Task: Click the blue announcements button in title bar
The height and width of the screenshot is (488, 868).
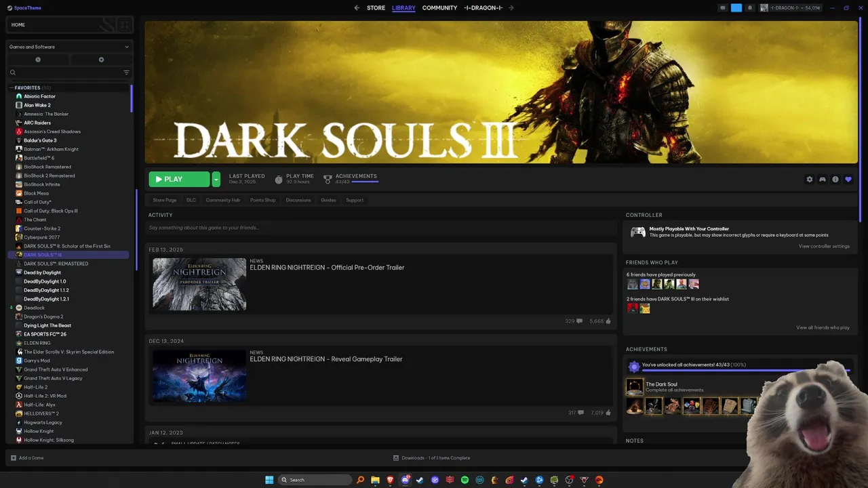Action: pyautogui.click(x=736, y=8)
